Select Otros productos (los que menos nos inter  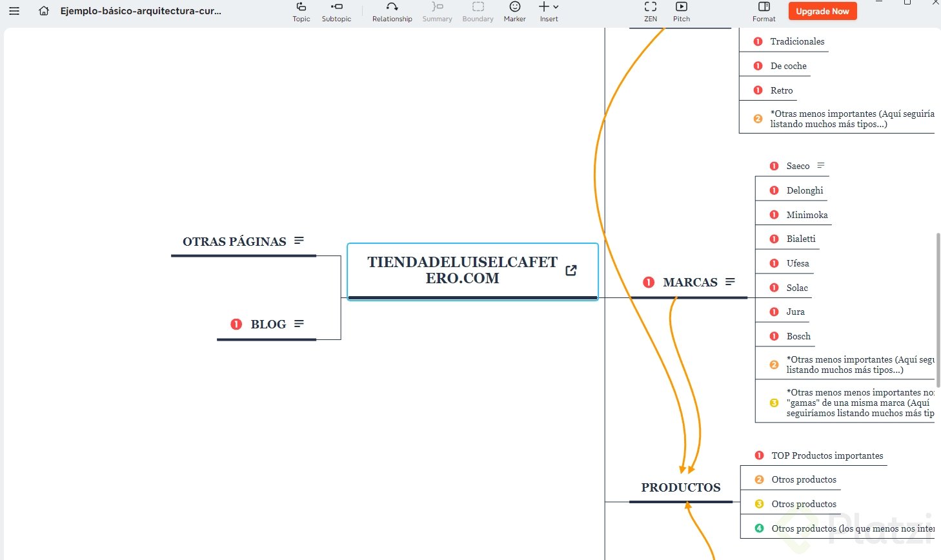point(853,528)
